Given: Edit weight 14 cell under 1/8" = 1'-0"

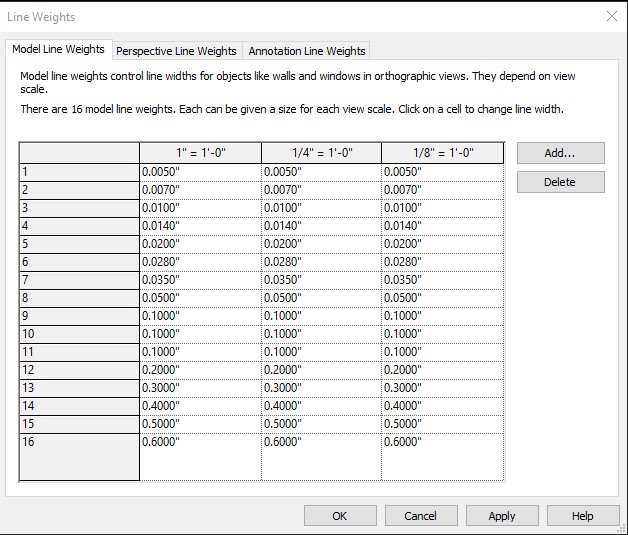Looking at the screenshot, I should click(443, 406).
